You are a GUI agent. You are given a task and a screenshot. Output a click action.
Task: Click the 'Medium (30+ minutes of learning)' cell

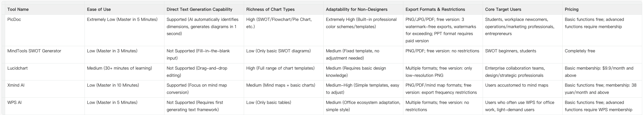coord(119,68)
